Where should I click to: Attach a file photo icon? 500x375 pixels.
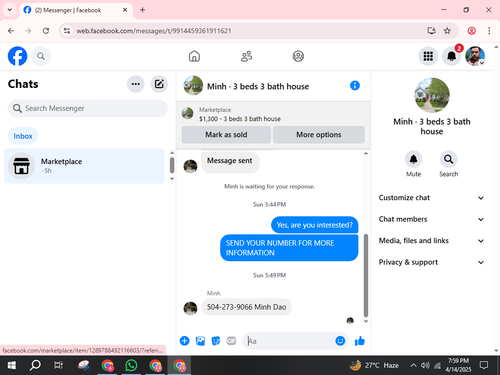200,341
